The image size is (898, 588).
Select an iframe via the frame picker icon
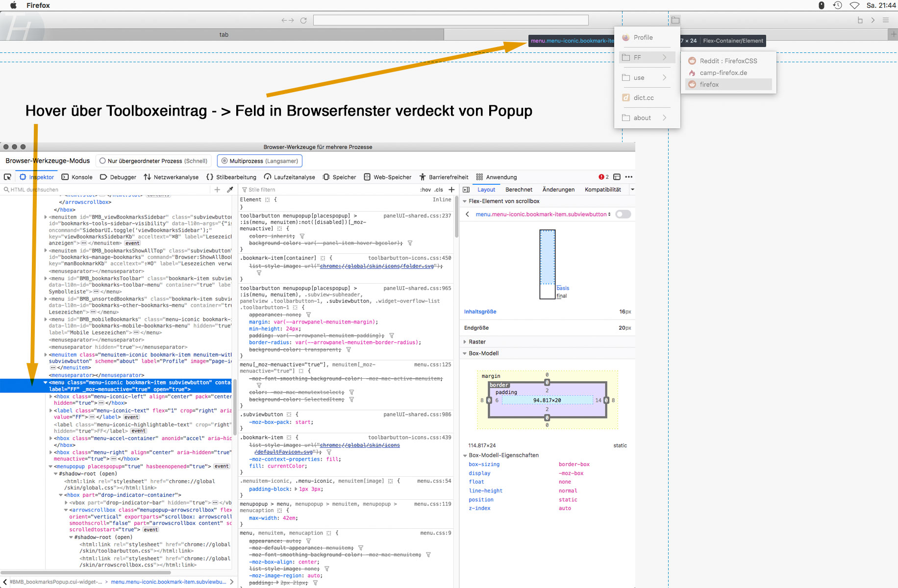pos(617,177)
